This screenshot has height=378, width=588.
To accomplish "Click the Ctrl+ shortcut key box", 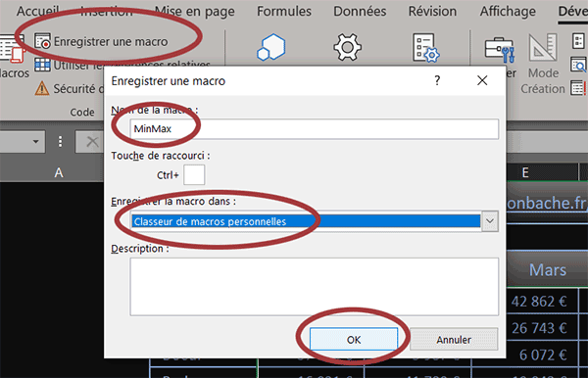I will coord(194,174).
